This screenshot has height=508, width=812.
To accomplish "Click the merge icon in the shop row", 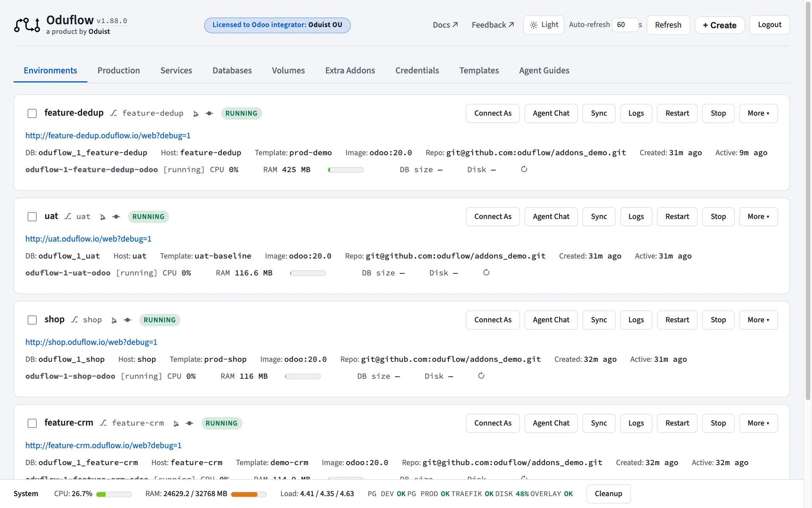I will 114,320.
